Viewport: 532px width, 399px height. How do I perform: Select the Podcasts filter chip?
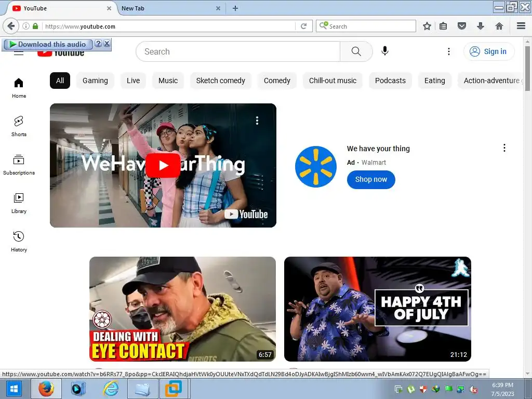tap(390, 81)
